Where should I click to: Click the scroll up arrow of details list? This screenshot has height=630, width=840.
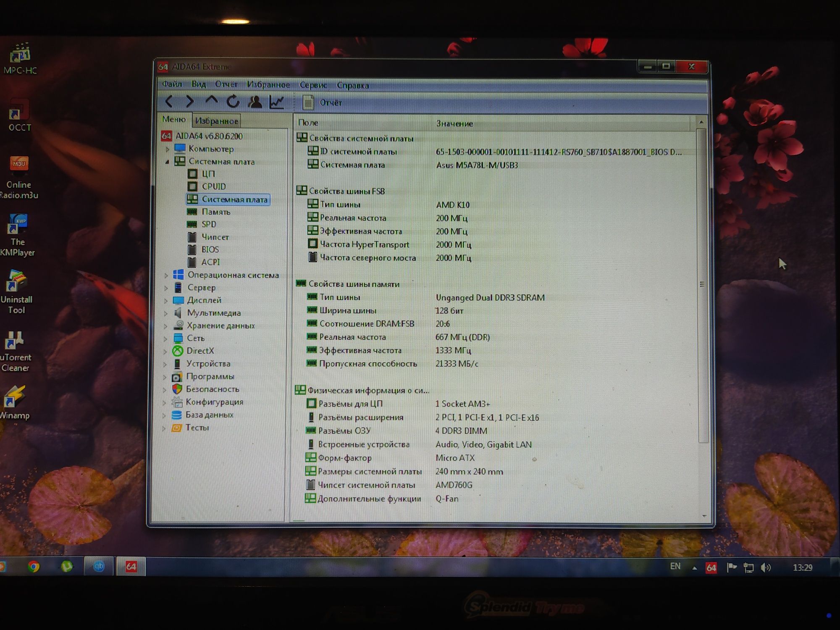[x=701, y=122]
